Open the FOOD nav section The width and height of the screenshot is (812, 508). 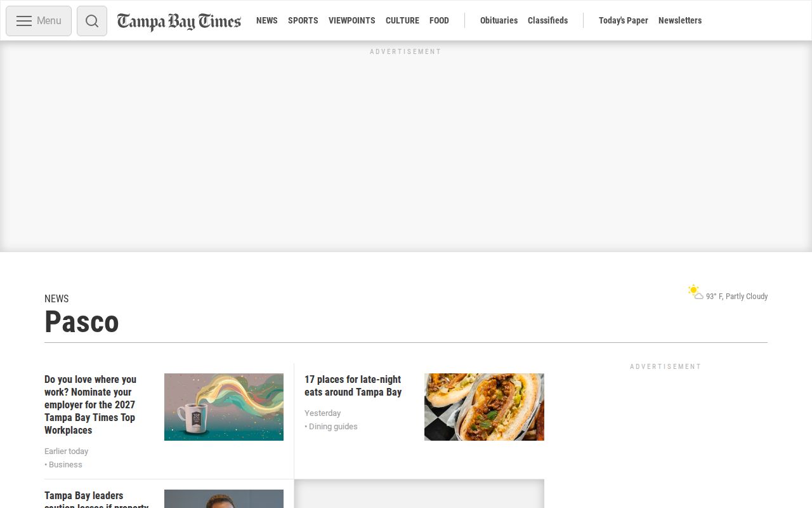[439, 20]
